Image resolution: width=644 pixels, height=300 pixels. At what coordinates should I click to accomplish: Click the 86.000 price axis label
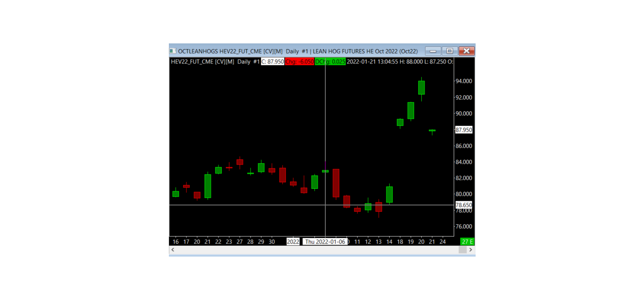coord(464,146)
